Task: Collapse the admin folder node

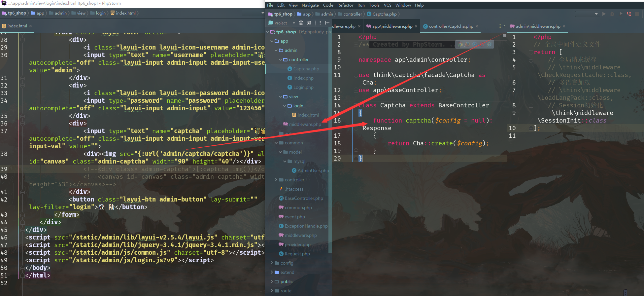Action: point(276,51)
